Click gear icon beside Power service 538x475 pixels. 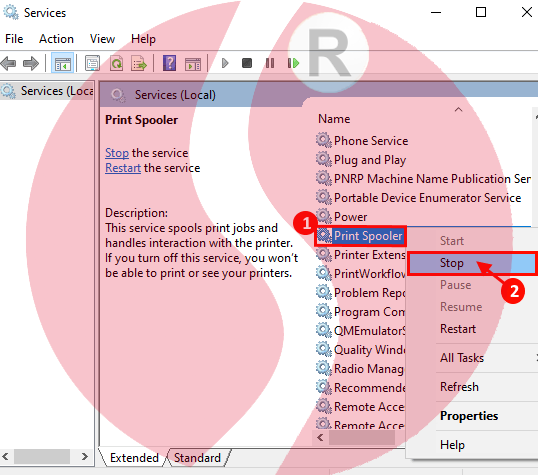tap(324, 216)
